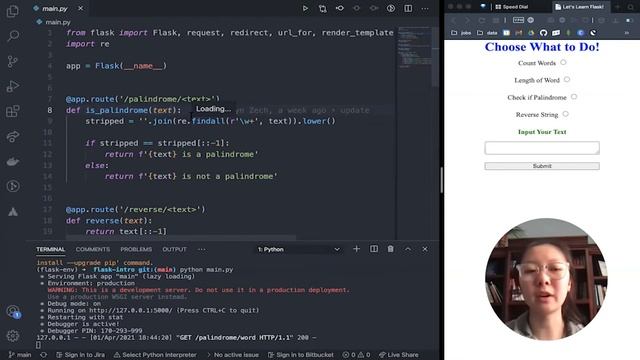Click No active issue in status bar

[x=233, y=355]
